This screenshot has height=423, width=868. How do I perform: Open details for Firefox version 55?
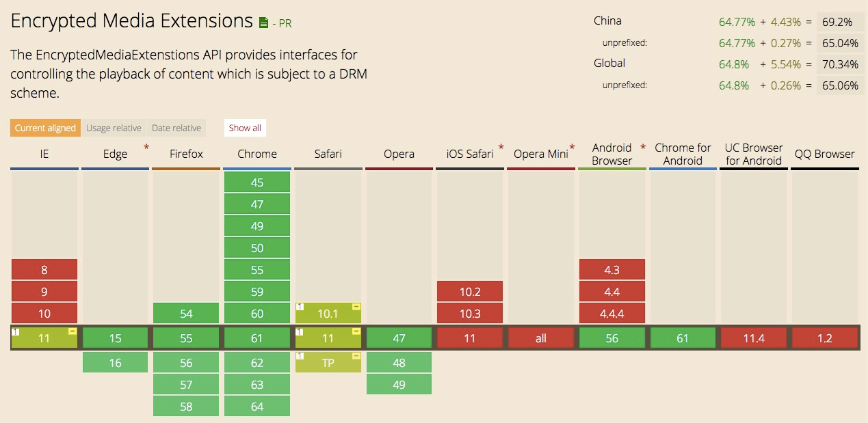(x=186, y=338)
